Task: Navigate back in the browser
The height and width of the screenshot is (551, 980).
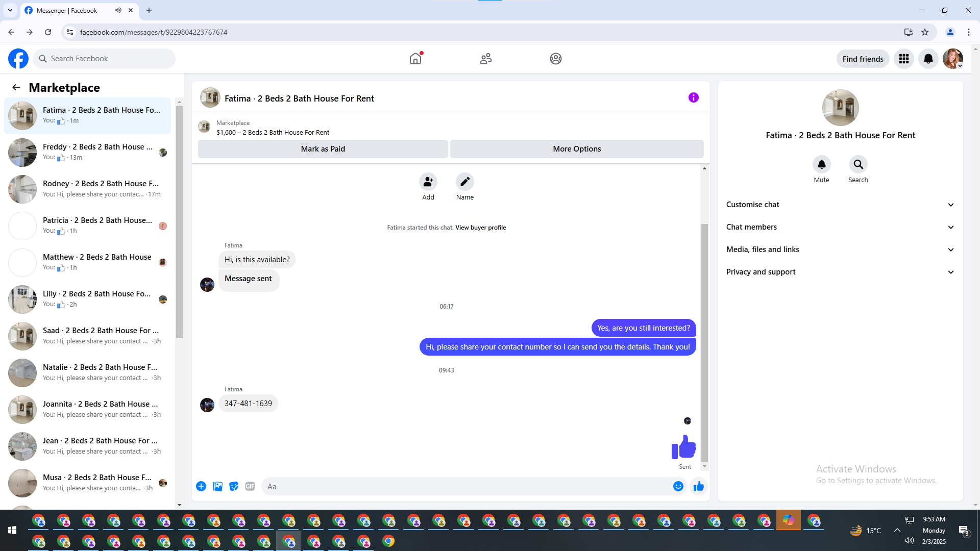Action: coord(11,32)
